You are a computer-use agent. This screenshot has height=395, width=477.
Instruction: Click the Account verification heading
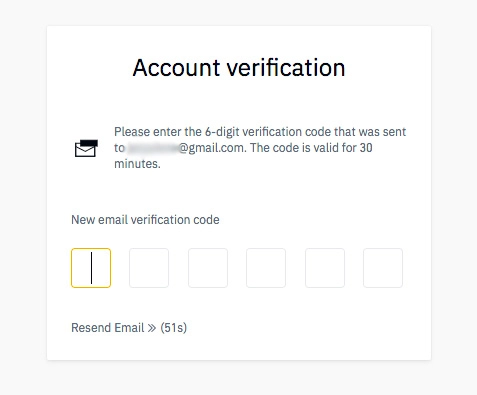239,68
